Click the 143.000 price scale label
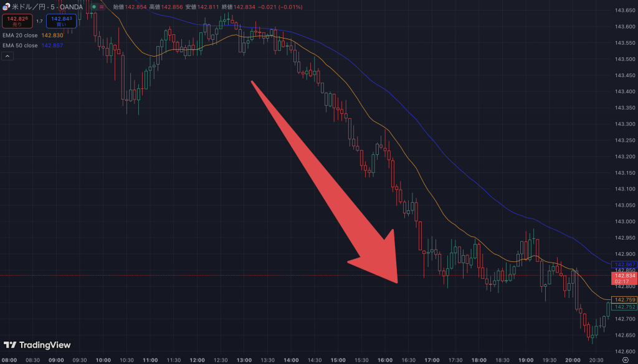Viewport: 638px width, 364px height. pyautogui.click(x=624, y=222)
